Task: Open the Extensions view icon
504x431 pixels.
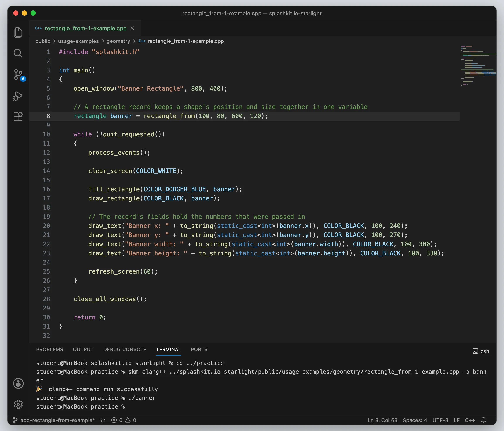Action: pos(18,116)
